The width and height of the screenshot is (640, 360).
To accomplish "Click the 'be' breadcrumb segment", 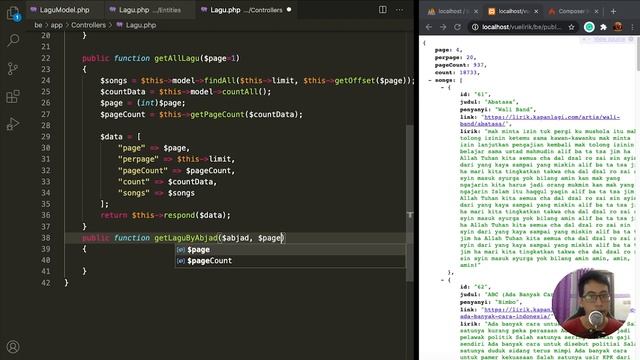I will pos(38,25).
